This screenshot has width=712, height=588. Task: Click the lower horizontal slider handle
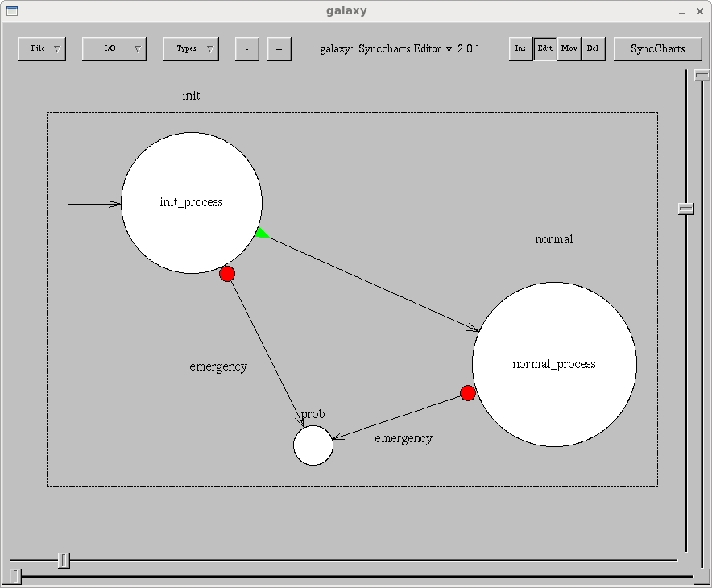point(15,577)
